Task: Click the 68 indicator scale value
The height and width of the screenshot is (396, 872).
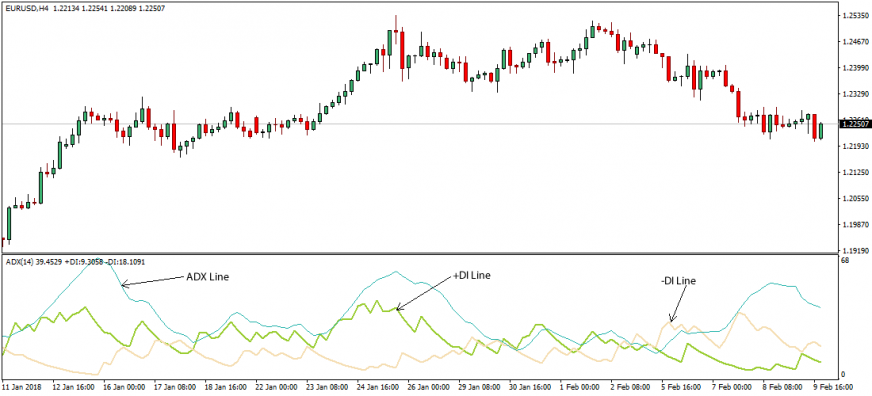Action: tap(845, 261)
